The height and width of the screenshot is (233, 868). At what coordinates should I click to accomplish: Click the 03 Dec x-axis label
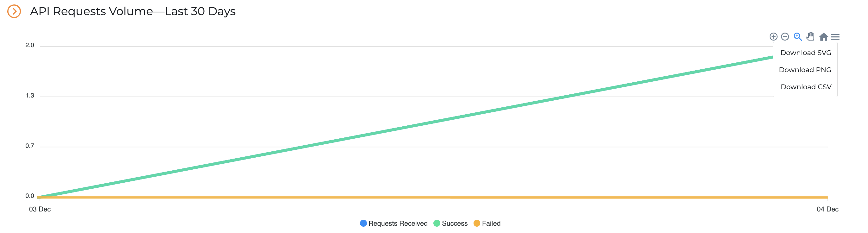point(40,209)
